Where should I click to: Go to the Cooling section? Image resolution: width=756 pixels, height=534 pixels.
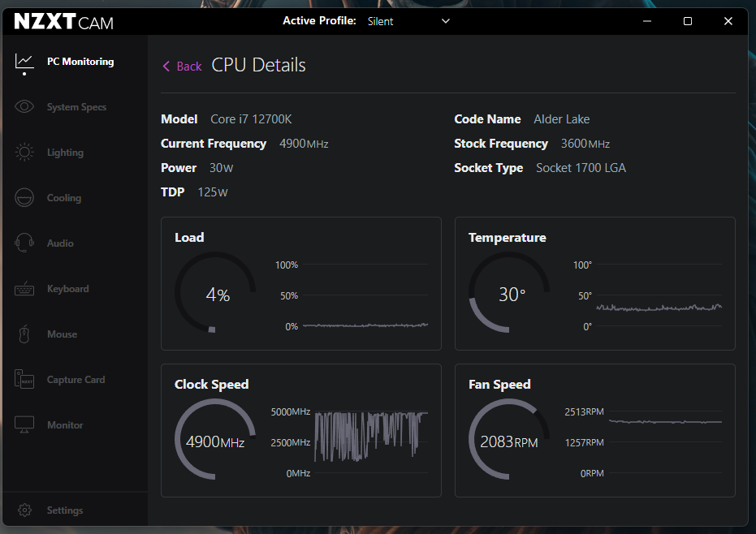pyautogui.click(x=64, y=197)
